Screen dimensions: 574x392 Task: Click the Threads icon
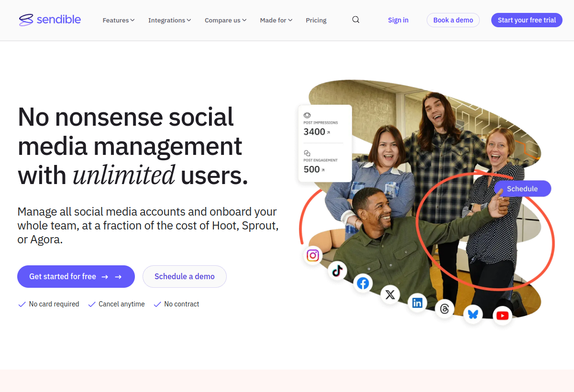point(444,309)
